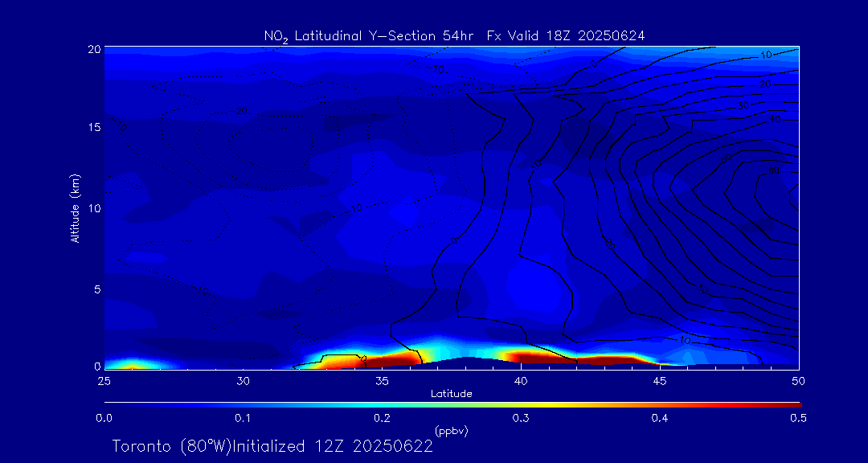This screenshot has height=463, width=868.
Task: Click the 'Altitude (km)' axis label
Action: pos(75,207)
